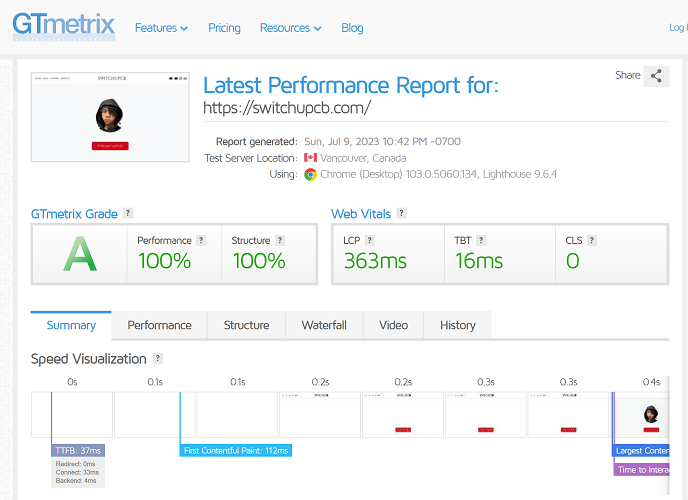This screenshot has width=688, height=500.
Task: Open the Structure tab
Action: pyautogui.click(x=246, y=325)
